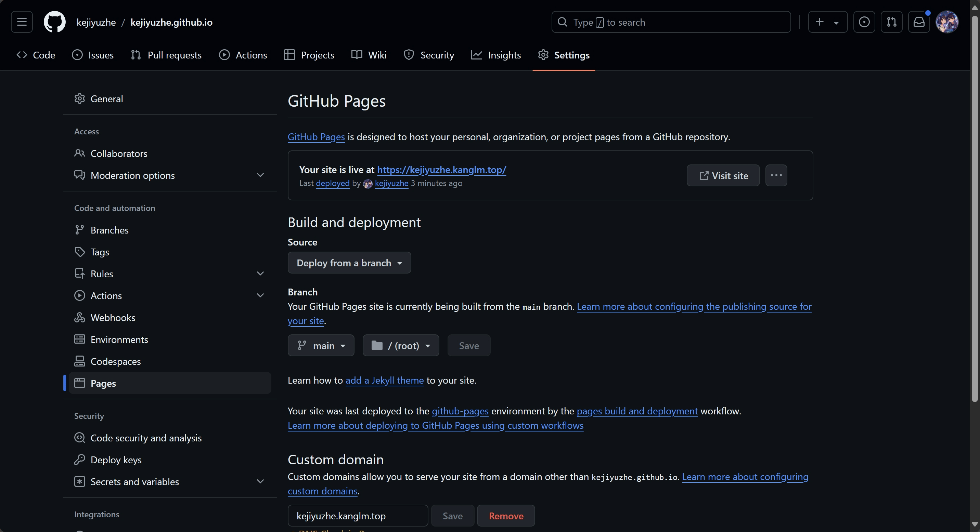Click the Rules icon in sidebar
The width and height of the screenshot is (980, 532).
click(79, 274)
